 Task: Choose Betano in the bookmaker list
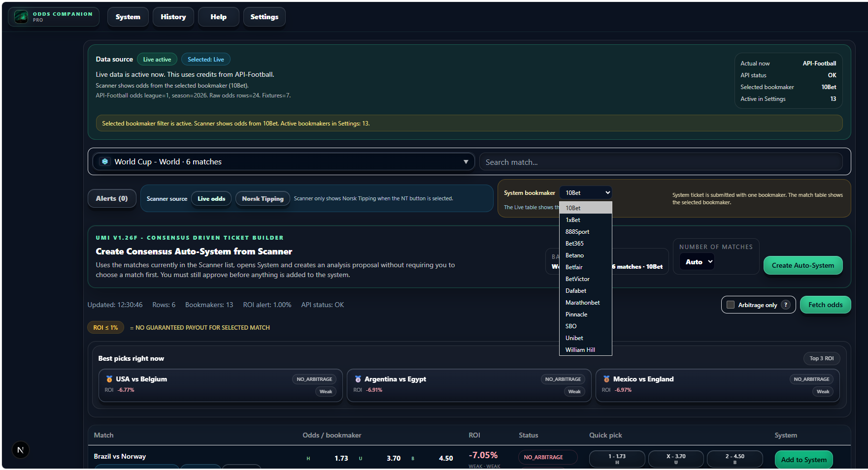[586, 255]
